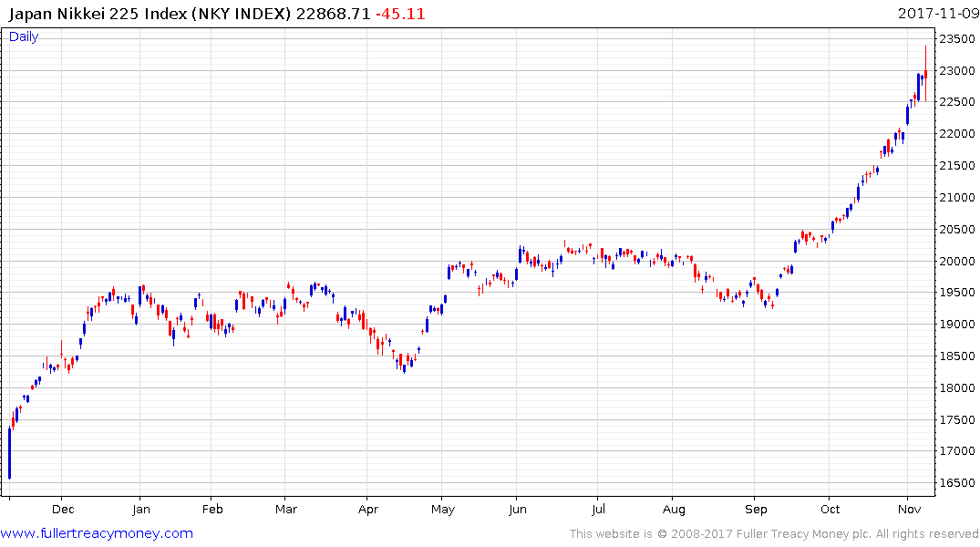Click the 23000 price axis label
This screenshot has width=980, height=547.
[957, 70]
